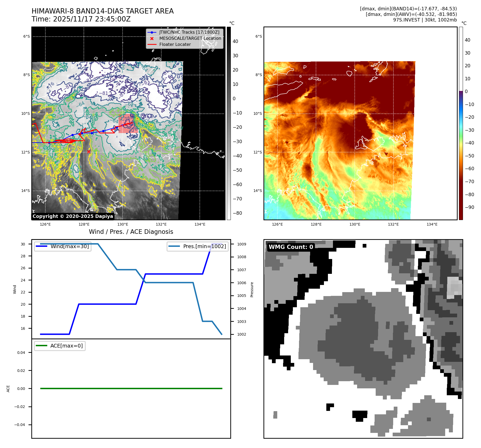Click the green ACE line sample in the legend
The image size is (481, 448).
pos(41,346)
